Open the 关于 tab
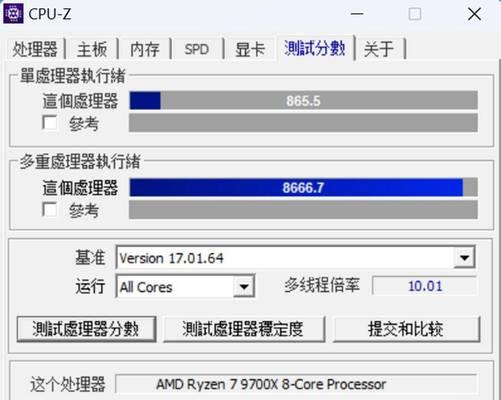 (379, 49)
